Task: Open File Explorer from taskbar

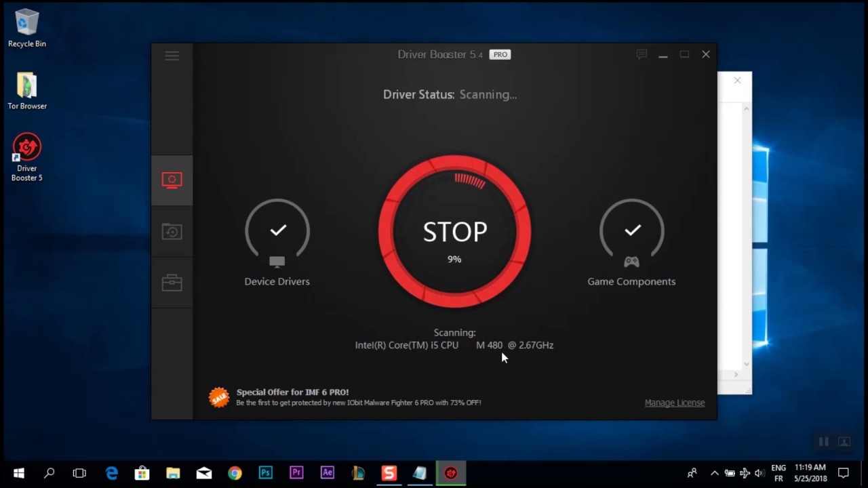Action: tap(173, 473)
